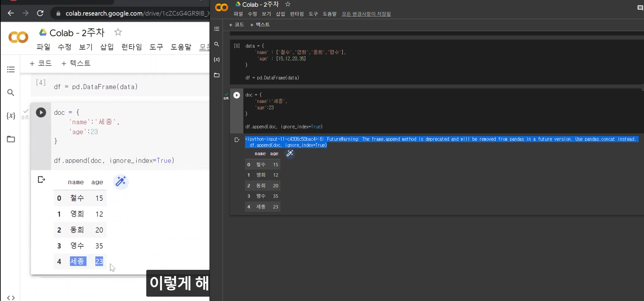
Task: Open 보기 menu in left light window
Action: coord(86,47)
